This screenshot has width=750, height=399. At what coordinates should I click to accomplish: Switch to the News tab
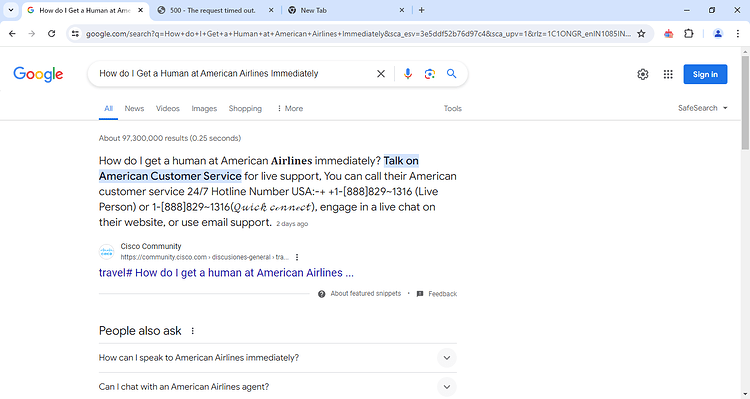[x=134, y=109]
